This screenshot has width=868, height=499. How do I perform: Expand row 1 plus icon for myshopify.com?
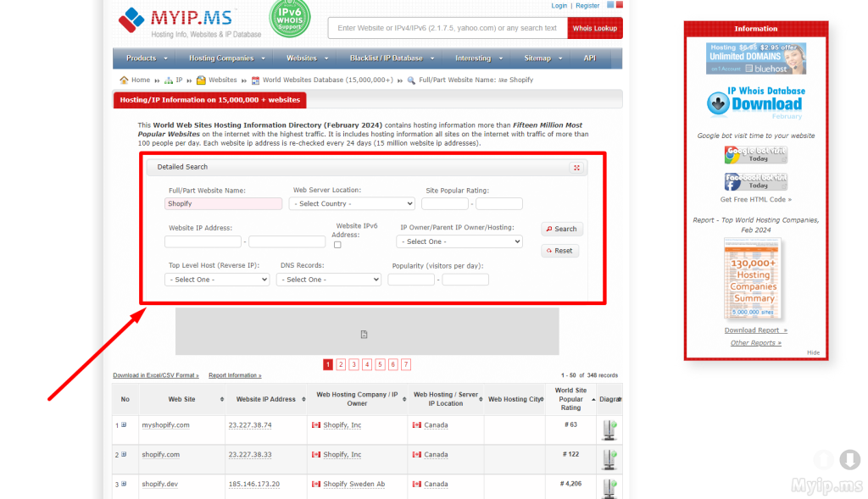[x=124, y=424]
